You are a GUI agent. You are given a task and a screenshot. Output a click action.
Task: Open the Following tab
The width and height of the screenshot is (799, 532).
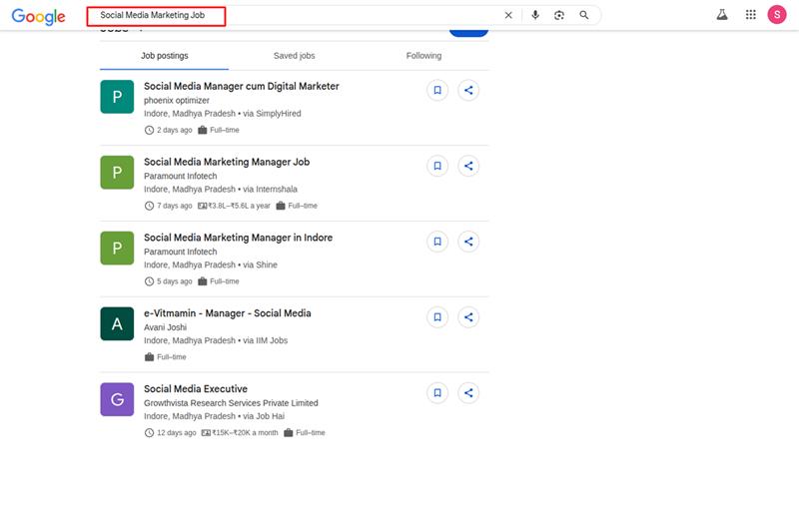(x=423, y=56)
